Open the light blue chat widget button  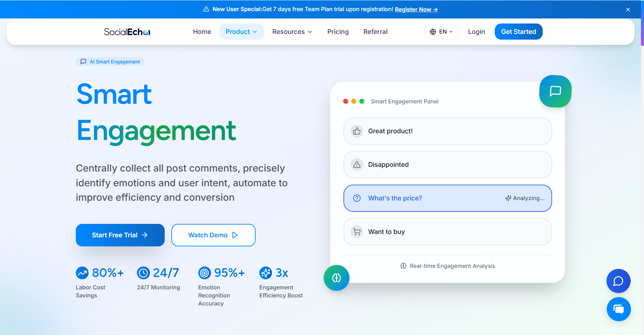[619, 309]
